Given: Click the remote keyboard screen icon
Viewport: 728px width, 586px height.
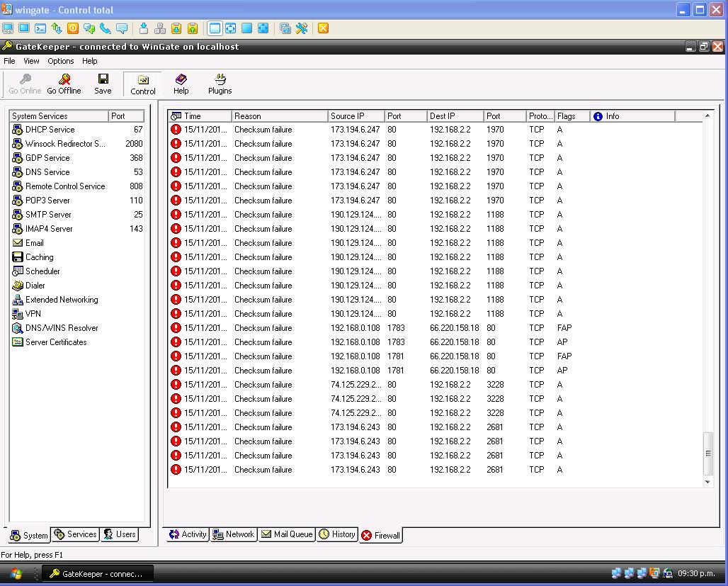Looking at the screenshot, I should tap(8, 28).
